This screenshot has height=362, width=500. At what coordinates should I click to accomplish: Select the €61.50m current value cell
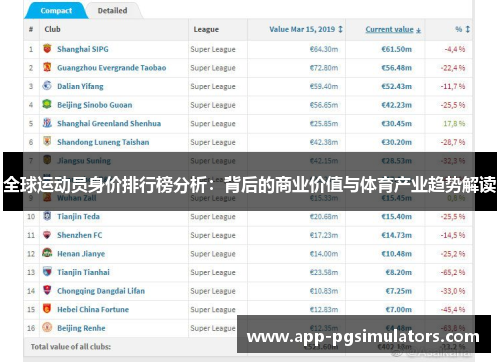pyautogui.click(x=396, y=49)
